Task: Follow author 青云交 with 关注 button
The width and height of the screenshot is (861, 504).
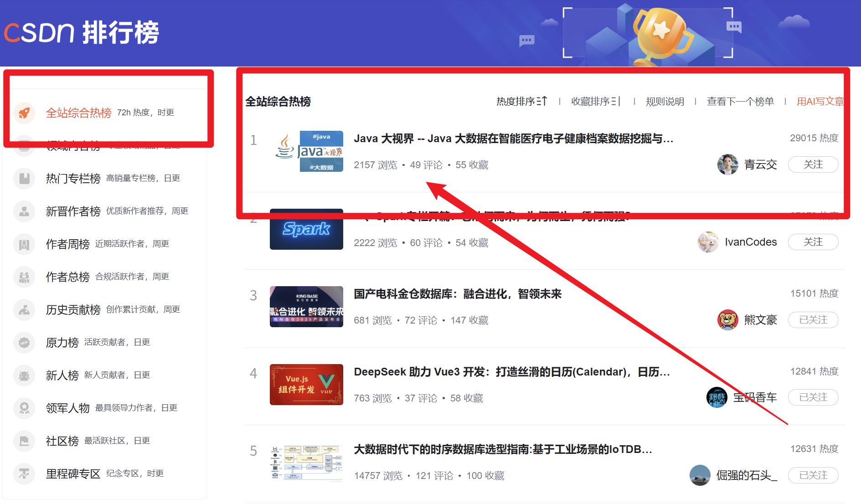Action: click(x=813, y=165)
